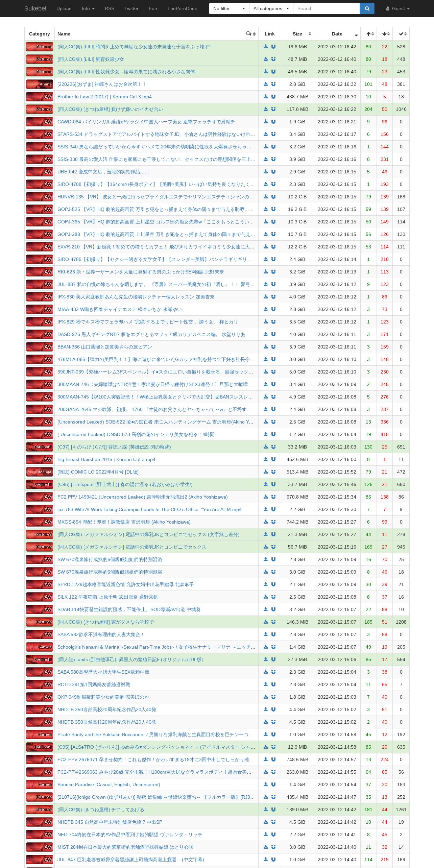This screenshot has width=434, height=868.
Task: Open magnet link for HUNVR-135 row
Action: [273, 197]
